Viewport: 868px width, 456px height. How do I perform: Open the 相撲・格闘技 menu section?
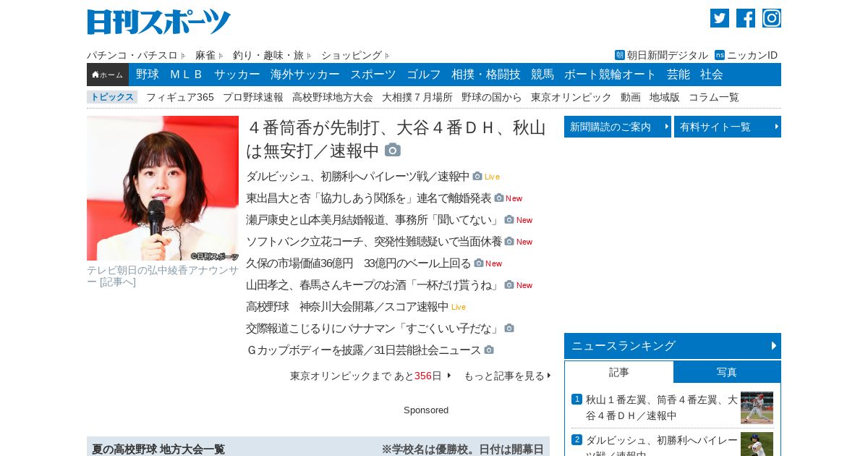click(x=486, y=75)
